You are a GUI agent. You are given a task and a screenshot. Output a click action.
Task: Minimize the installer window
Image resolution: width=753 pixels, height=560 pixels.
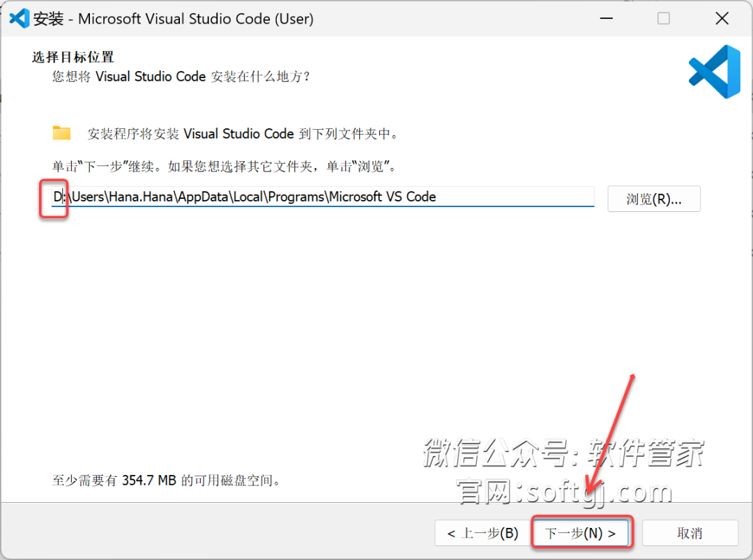607,19
